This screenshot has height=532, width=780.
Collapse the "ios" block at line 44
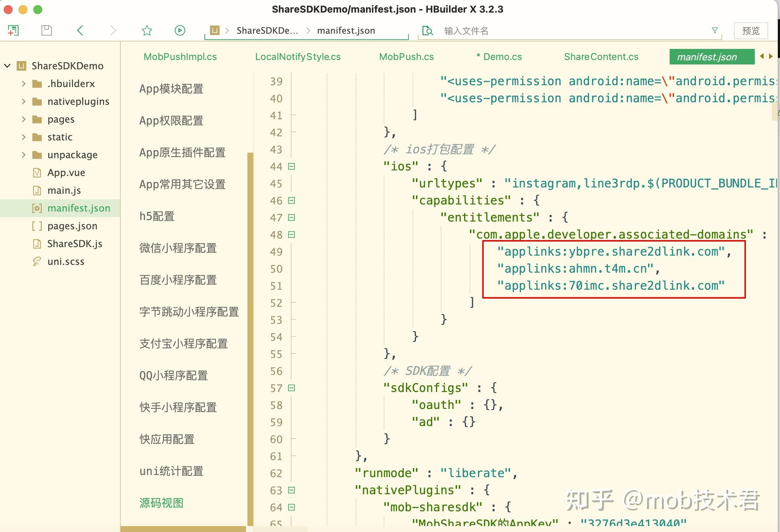click(291, 166)
